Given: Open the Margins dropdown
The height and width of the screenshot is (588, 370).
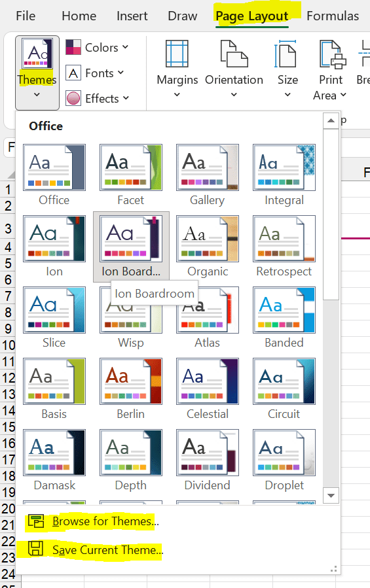Looking at the screenshot, I should (x=177, y=69).
